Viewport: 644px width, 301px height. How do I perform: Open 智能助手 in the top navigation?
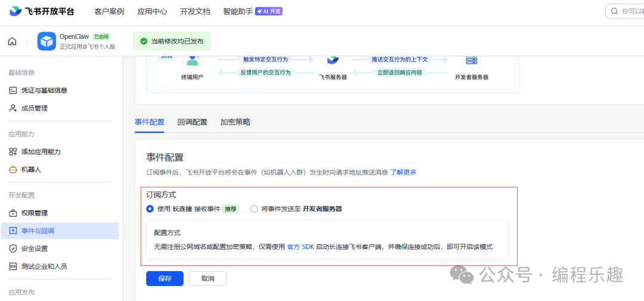tap(238, 11)
